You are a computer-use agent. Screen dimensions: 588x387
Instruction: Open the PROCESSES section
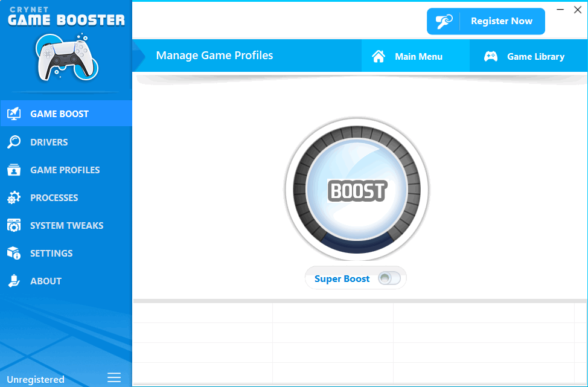(66, 197)
